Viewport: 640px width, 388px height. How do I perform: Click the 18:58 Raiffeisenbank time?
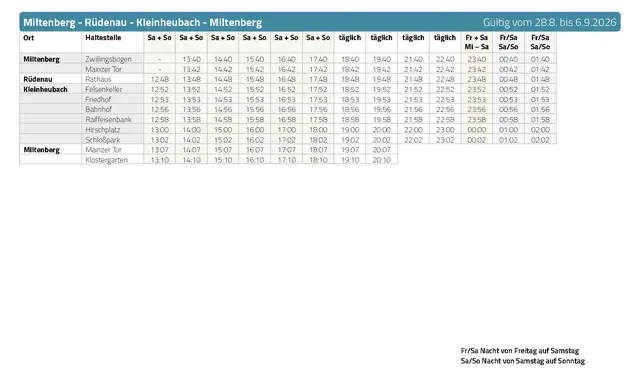[x=350, y=120]
